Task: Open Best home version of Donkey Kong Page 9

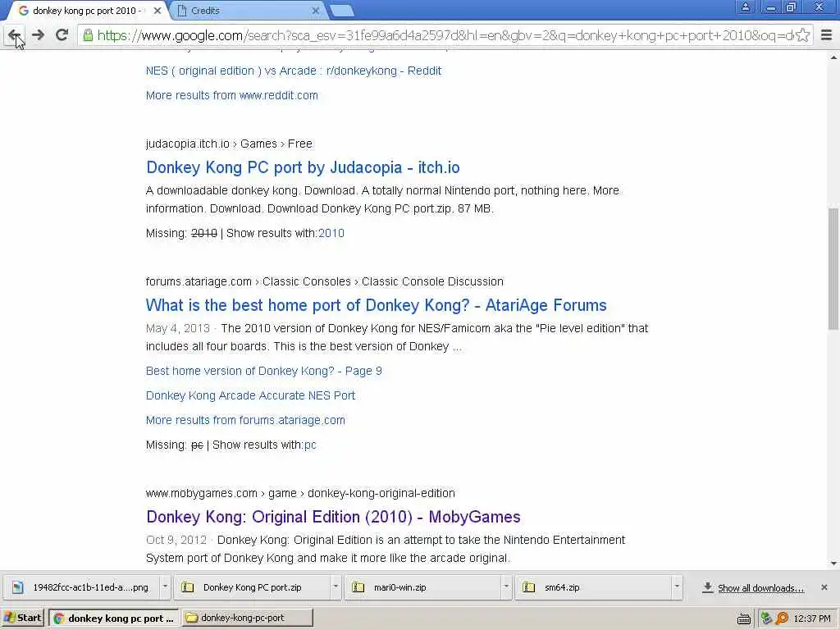Action: (x=263, y=371)
